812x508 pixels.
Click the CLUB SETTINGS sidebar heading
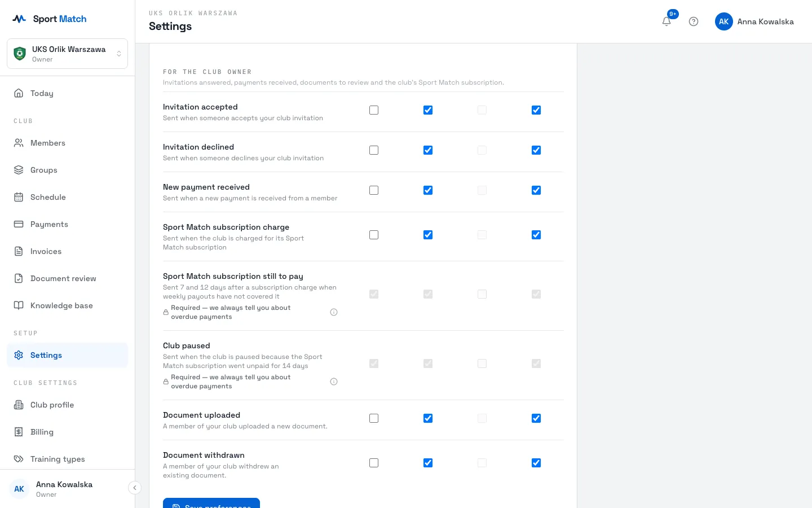pos(45,383)
